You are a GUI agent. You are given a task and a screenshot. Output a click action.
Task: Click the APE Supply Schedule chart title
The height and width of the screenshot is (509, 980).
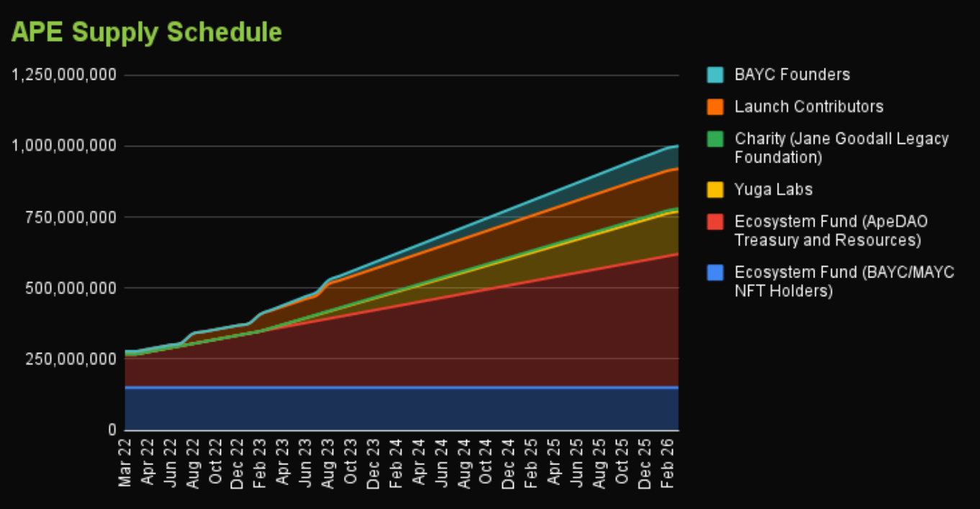(147, 32)
